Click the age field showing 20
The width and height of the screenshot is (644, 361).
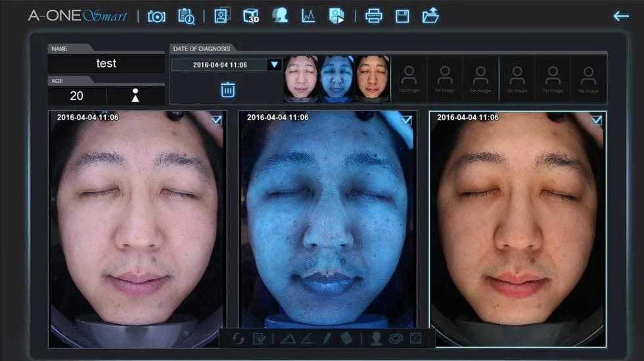(x=76, y=96)
